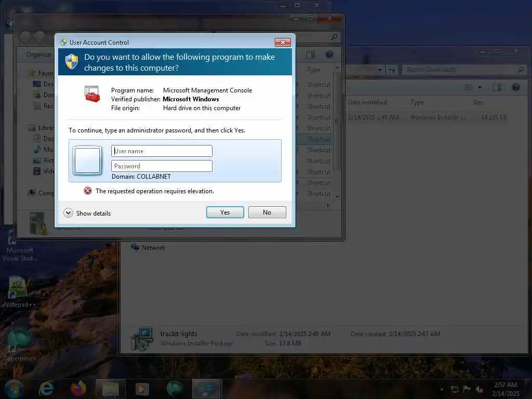Click the Action Center flag tray icon
532x399 pixels.
tap(467, 389)
